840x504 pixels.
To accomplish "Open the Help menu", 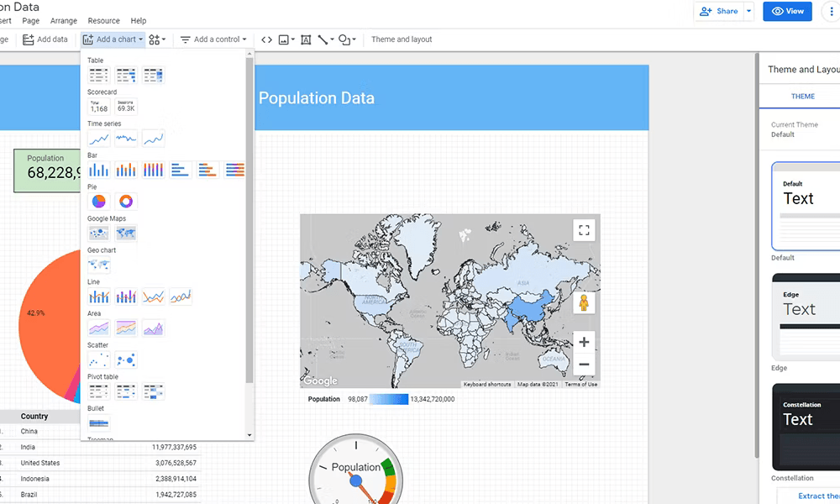I will coord(139,21).
